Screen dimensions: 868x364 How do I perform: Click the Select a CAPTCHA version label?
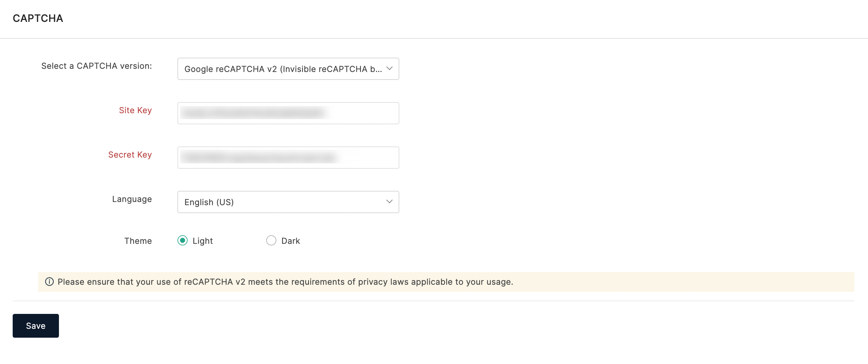pos(96,66)
